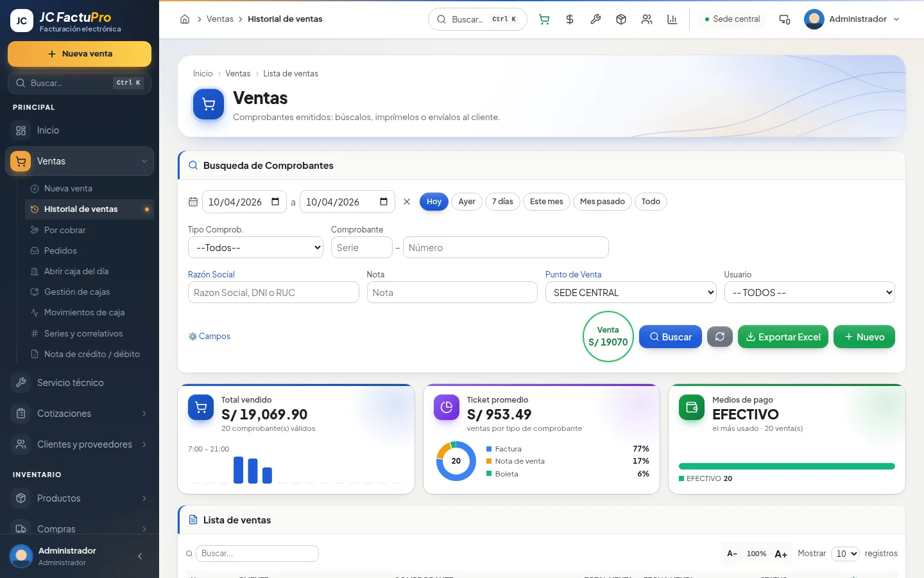The image size is (924, 578).
Task: Open the Campos settings link
Action: [x=209, y=336]
